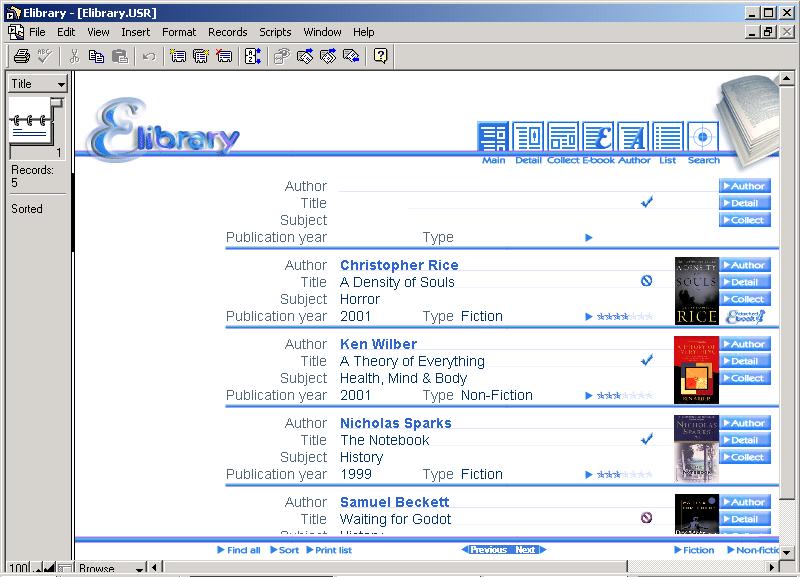Screen dimensions: 800x577
Task: Click the List view icon
Action: point(668,136)
